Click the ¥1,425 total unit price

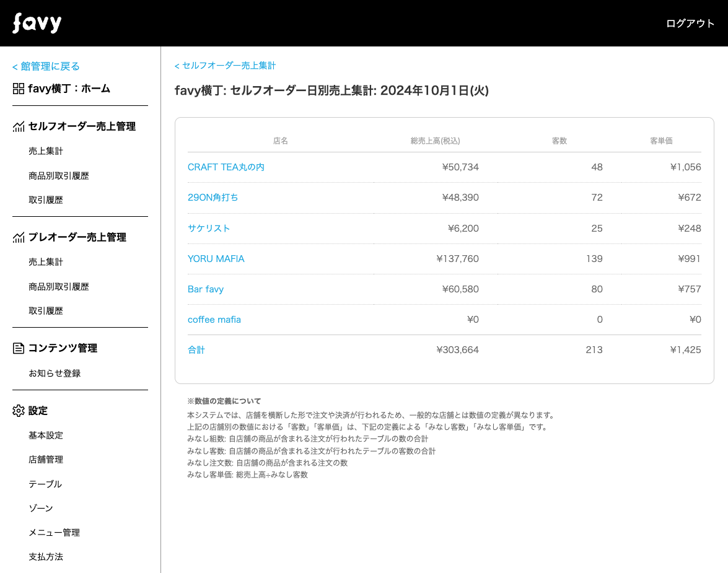(x=685, y=349)
